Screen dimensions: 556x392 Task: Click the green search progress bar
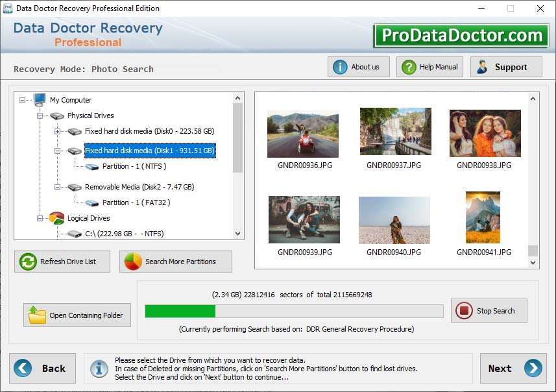point(182,311)
